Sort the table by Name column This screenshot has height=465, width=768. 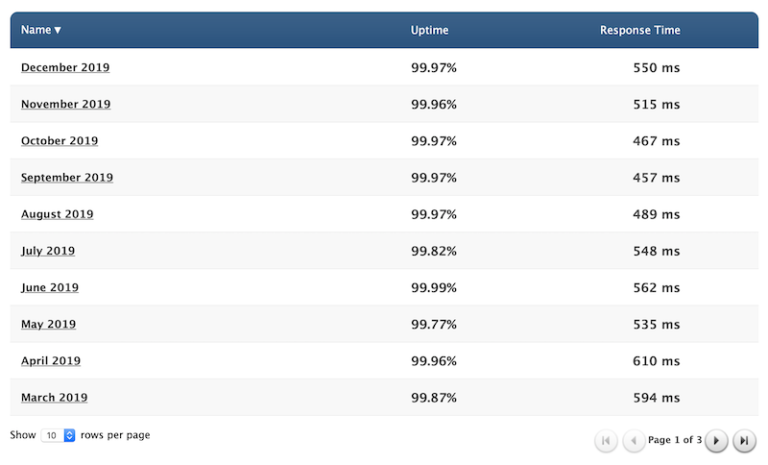[x=41, y=30]
